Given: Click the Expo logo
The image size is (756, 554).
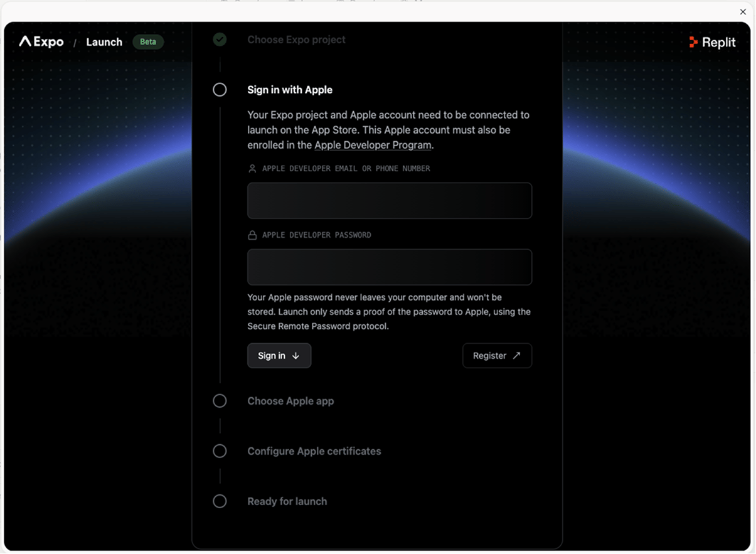Looking at the screenshot, I should click(x=41, y=42).
